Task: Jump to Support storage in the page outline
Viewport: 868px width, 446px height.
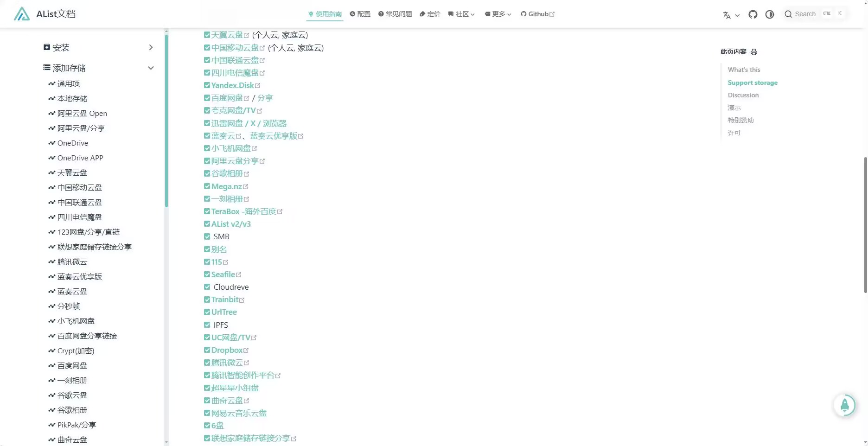Action: (753, 83)
